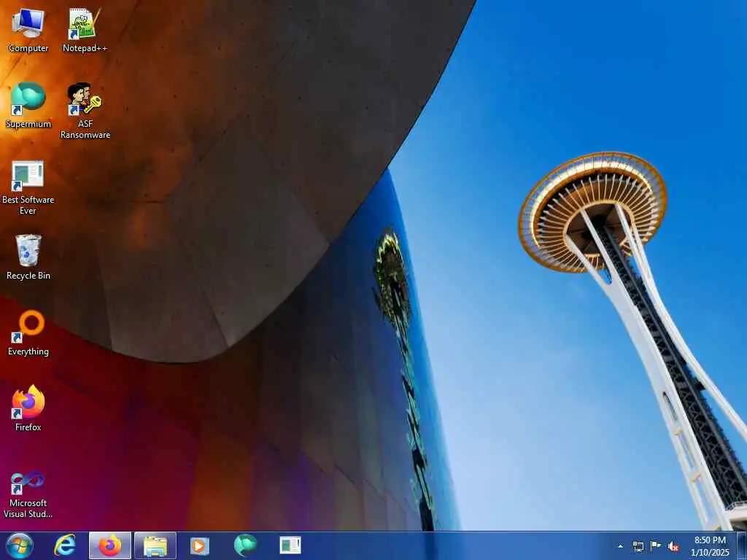Launch Windows Media Player from taskbar
Image resolution: width=747 pixels, height=560 pixels.
coord(200,545)
